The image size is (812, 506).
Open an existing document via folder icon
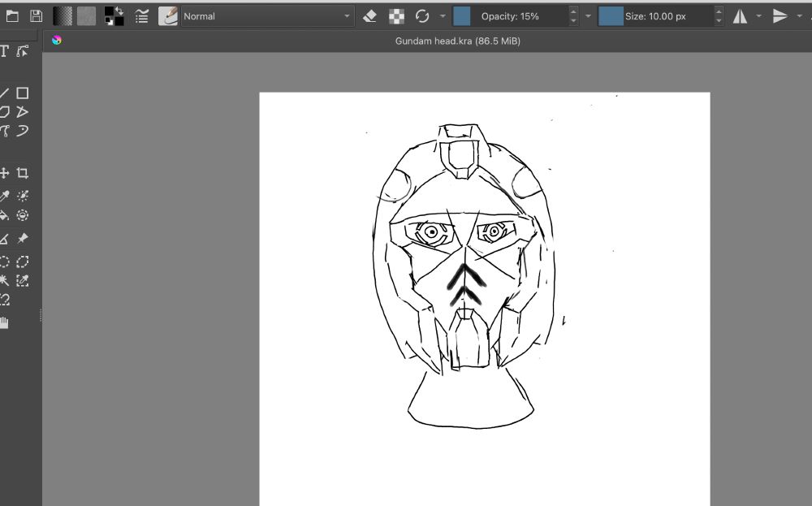click(12, 16)
